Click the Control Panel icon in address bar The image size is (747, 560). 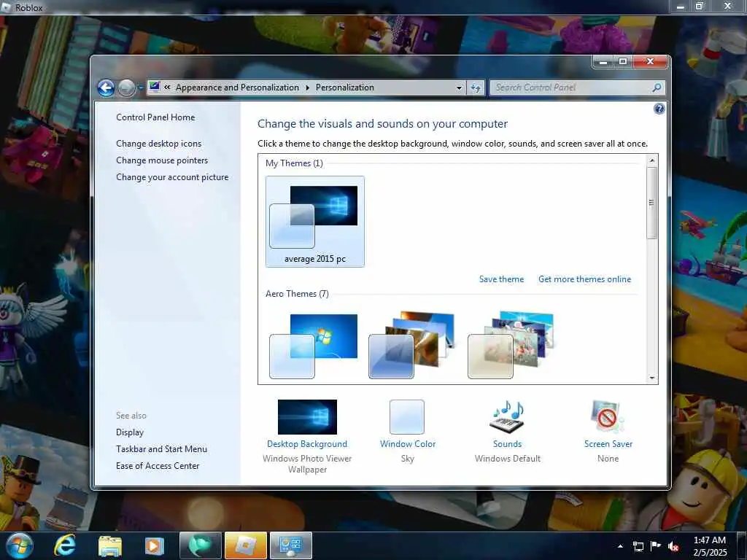[155, 87]
